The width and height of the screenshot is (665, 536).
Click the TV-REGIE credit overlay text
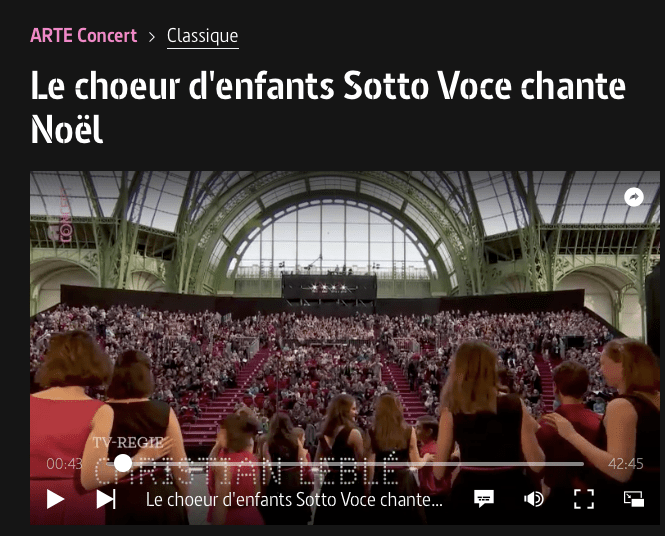pos(128,443)
